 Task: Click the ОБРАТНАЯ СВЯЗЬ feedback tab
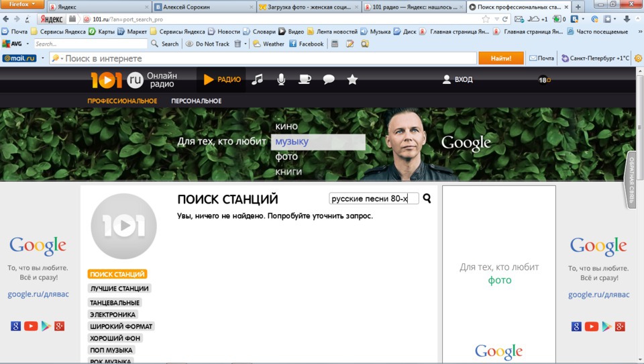[x=631, y=180]
